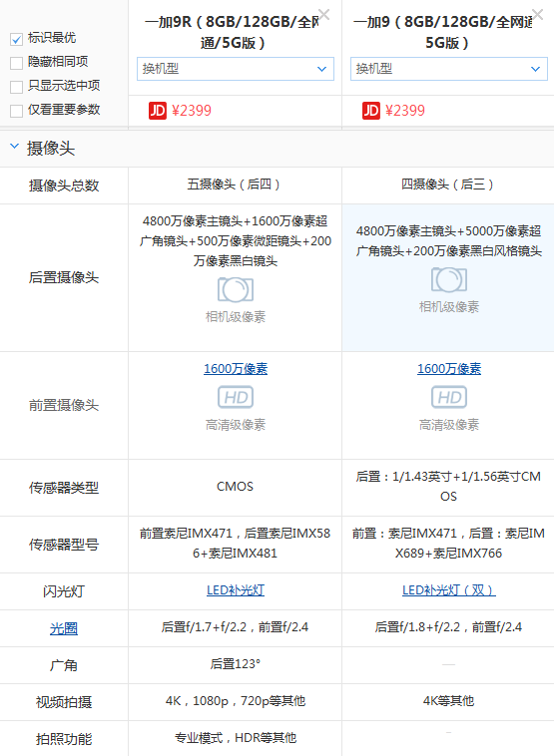Follow the LED补光灯（双） link
This screenshot has height=756, width=554.
point(449,590)
